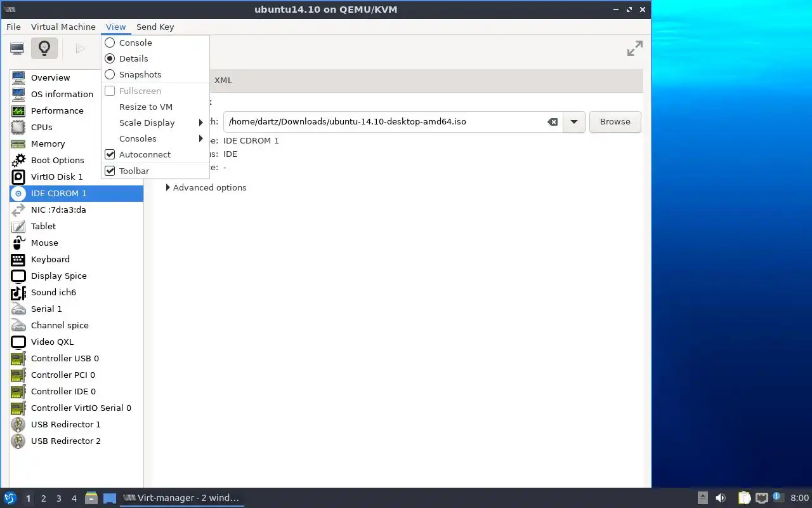Screen dimensions: 812x508
Task: Select the Sound ich6 icon
Action: (18, 292)
